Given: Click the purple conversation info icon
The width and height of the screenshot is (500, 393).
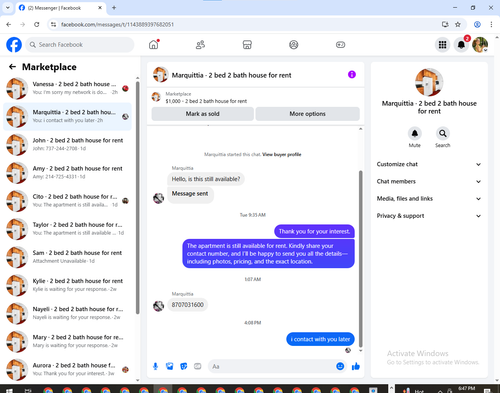Looking at the screenshot, I should (352, 75).
